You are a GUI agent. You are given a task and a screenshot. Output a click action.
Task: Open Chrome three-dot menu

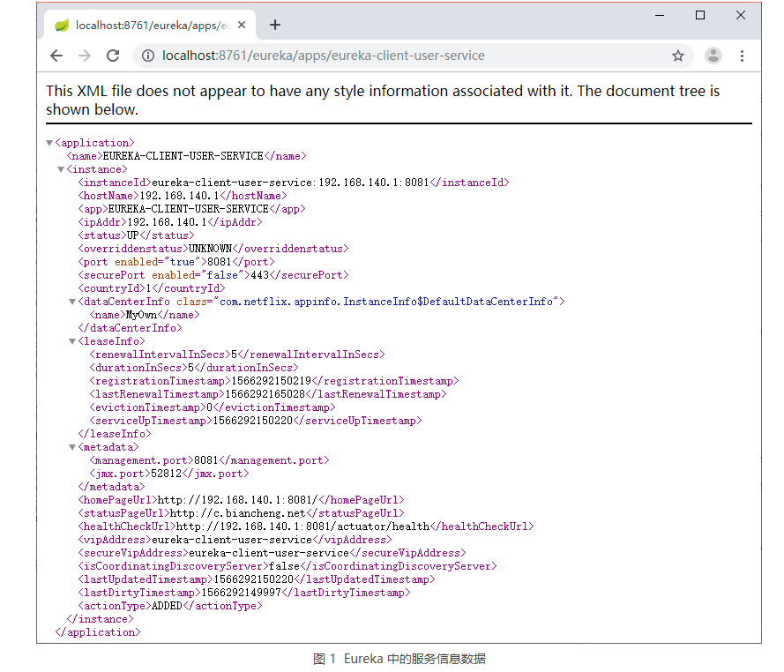(x=742, y=56)
